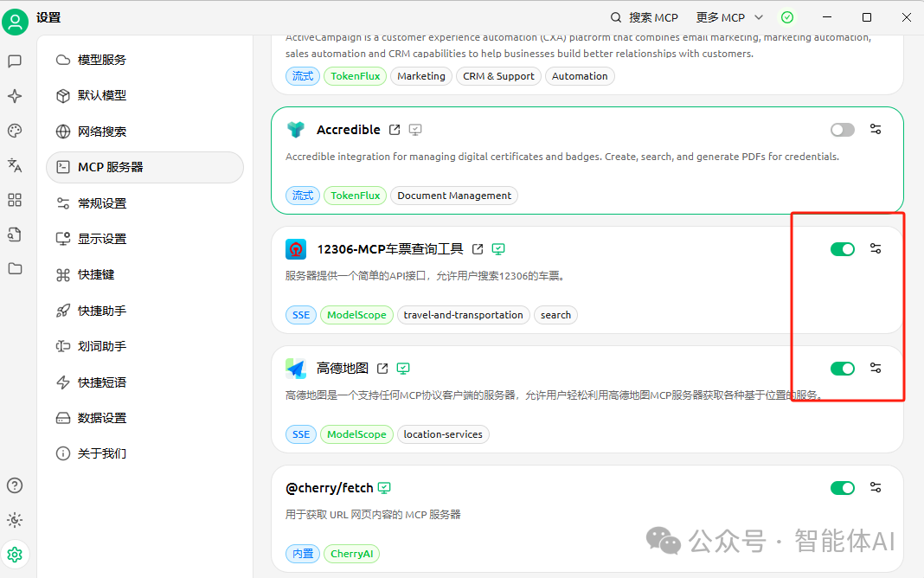Click the location-services tag
The image size is (924, 578).
[443, 435]
